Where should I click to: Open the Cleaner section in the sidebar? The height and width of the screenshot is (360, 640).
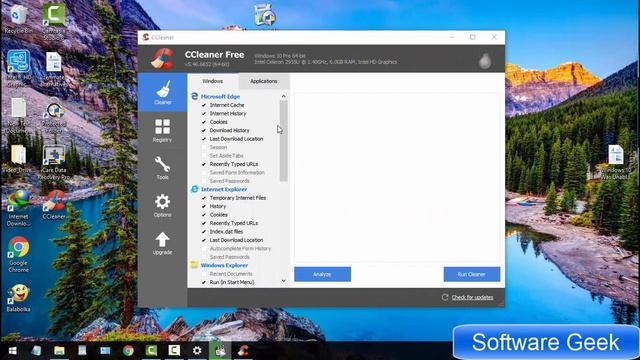[162, 93]
